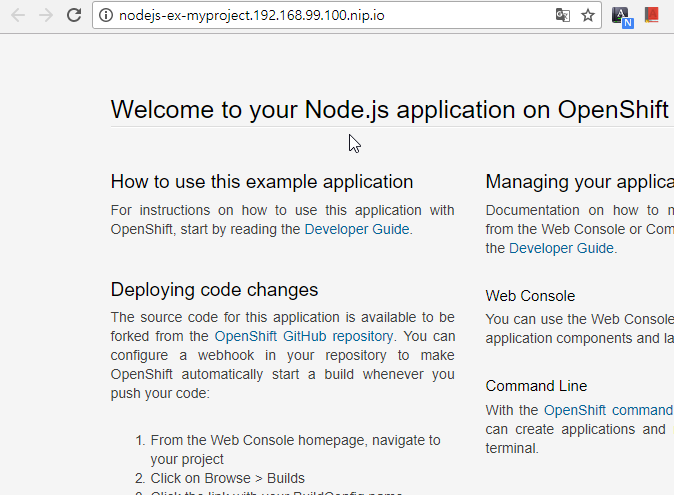Click step 'From the Web Console homepage, navigate to'
Image resolution: width=674 pixels, height=495 pixels.
[x=295, y=440]
